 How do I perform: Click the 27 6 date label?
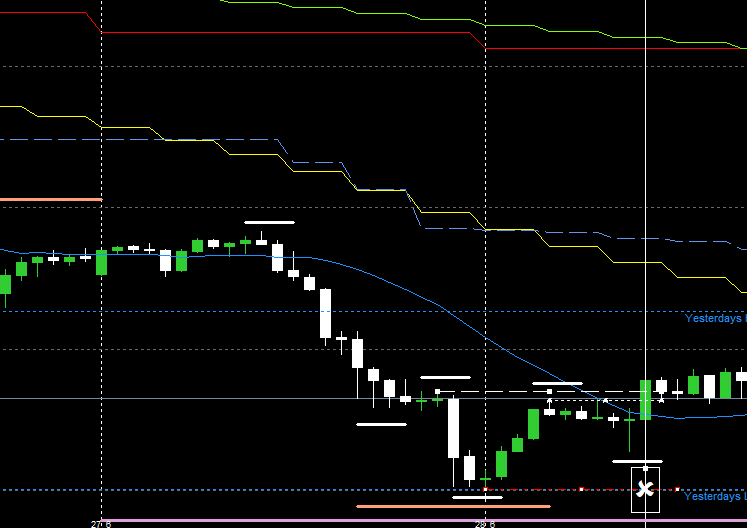pyautogui.click(x=101, y=523)
